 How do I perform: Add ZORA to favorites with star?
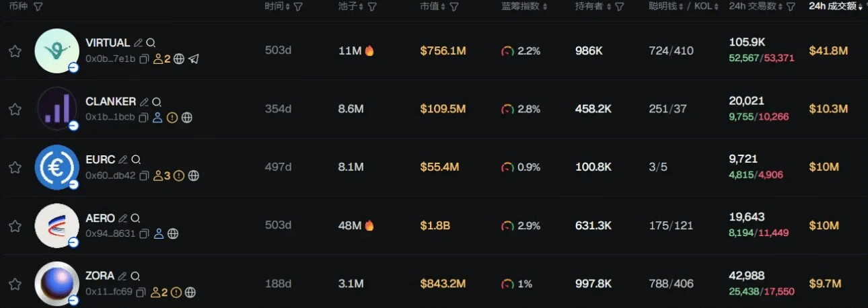[x=15, y=284]
